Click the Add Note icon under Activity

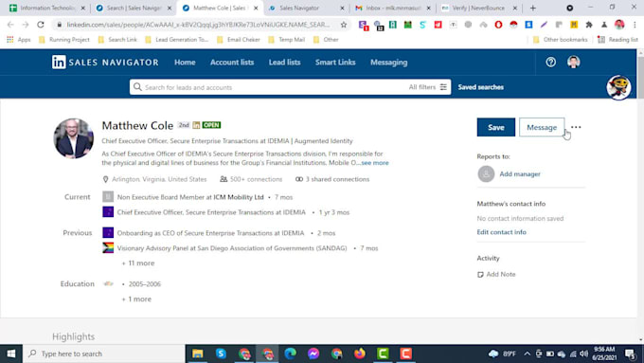coord(480,274)
